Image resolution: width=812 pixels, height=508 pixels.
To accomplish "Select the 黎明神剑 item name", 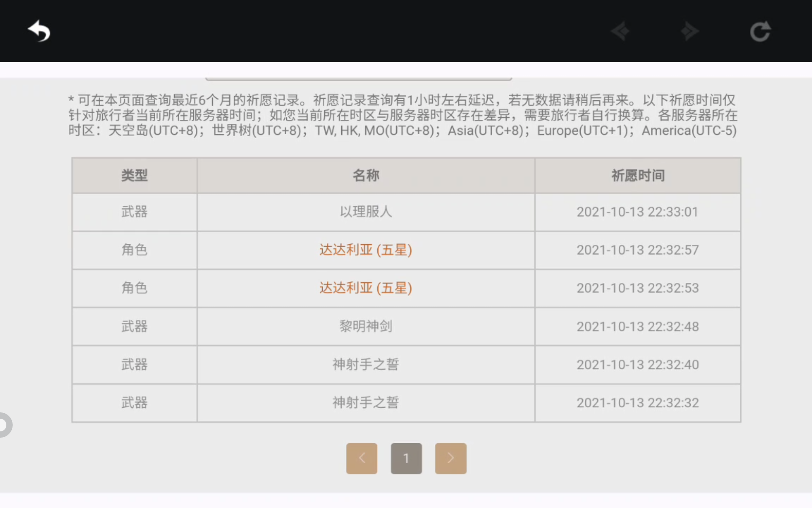I will click(x=366, y=326).
